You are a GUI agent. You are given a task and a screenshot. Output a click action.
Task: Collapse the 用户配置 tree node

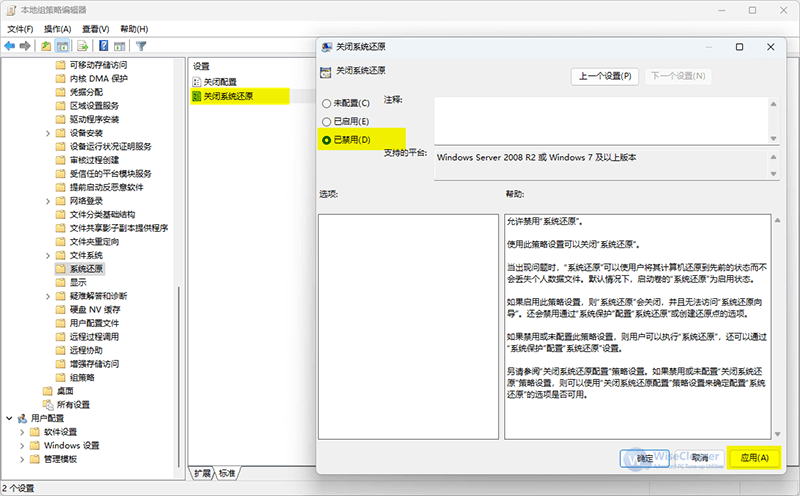click(x=10, y=418)
